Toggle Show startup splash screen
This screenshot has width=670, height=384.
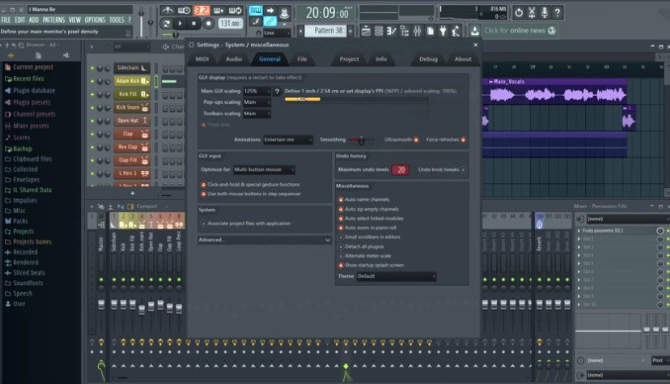pyautogui.click(x=341, y=265)
